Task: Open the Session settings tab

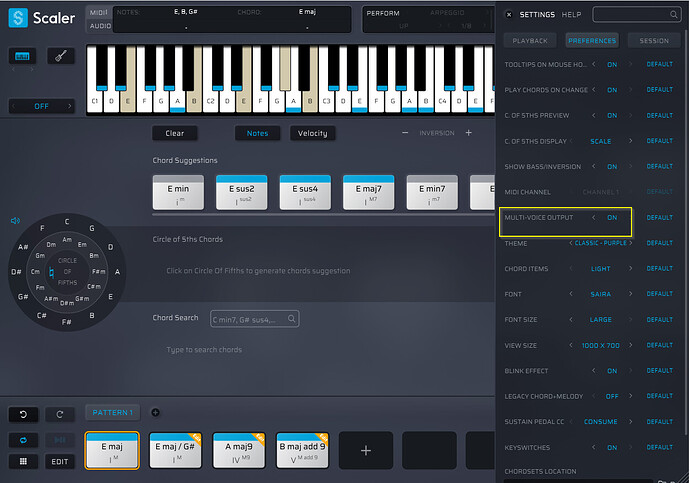Action: click(x=654, y=41)
